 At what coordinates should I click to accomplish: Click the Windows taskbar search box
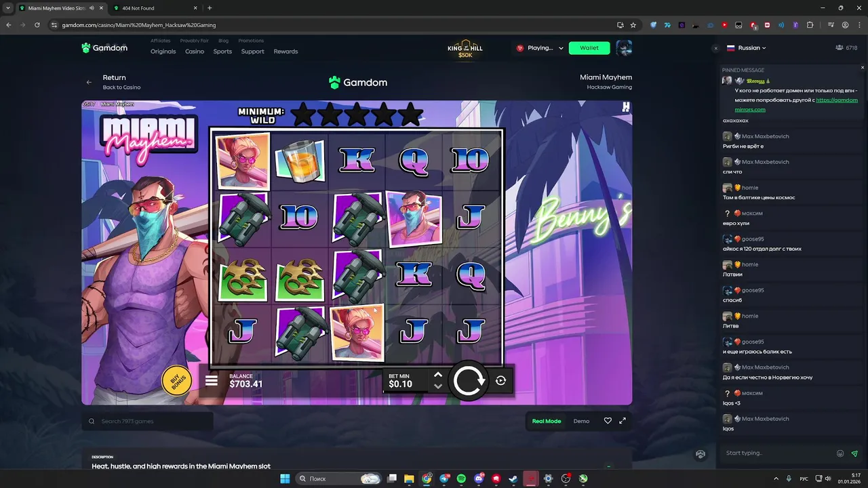click(x=339, y=479)
